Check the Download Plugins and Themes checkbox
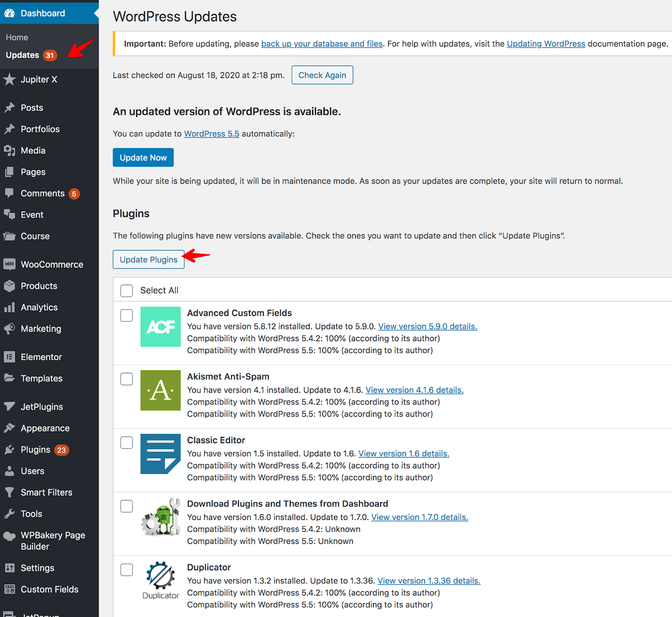This screenshot has width=672, height=617. tap(127, 506)
